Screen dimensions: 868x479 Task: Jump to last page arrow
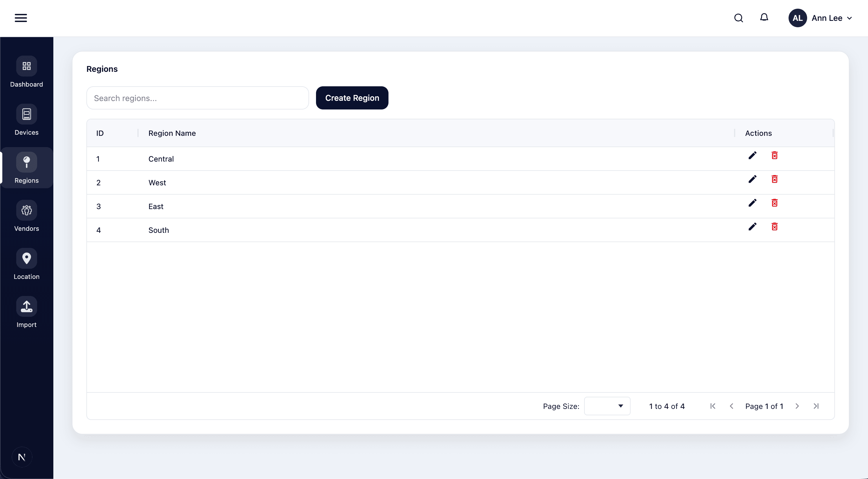click(x=816, y=406)
